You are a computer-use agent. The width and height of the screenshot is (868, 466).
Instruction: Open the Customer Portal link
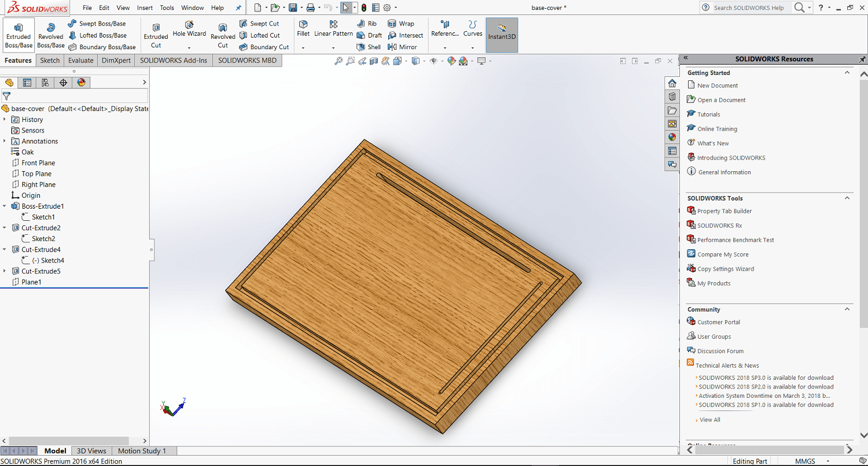pos(719,322)
